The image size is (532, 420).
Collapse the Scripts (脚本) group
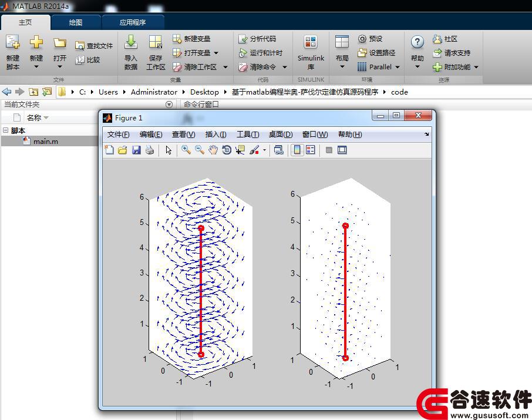(x=5, y=130)
